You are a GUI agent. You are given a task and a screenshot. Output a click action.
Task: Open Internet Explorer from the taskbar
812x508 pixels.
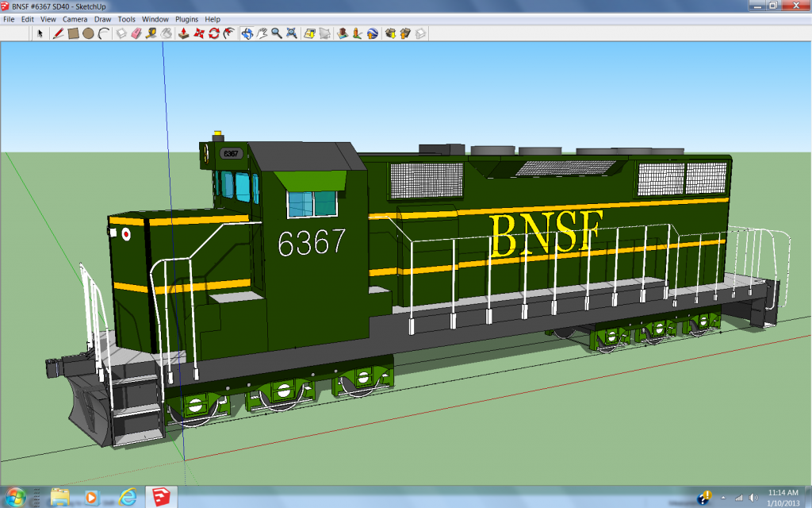click(x=127, y=497)
